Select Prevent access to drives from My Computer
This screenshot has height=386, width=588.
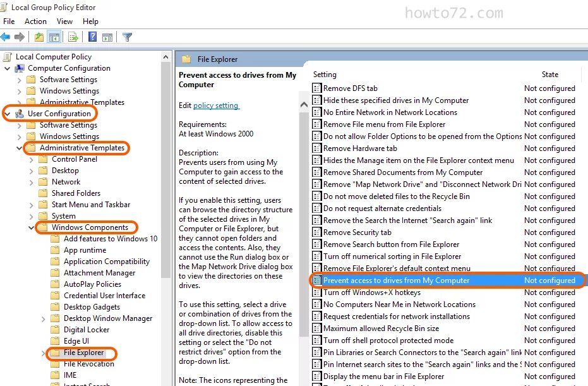pos(448,280)
